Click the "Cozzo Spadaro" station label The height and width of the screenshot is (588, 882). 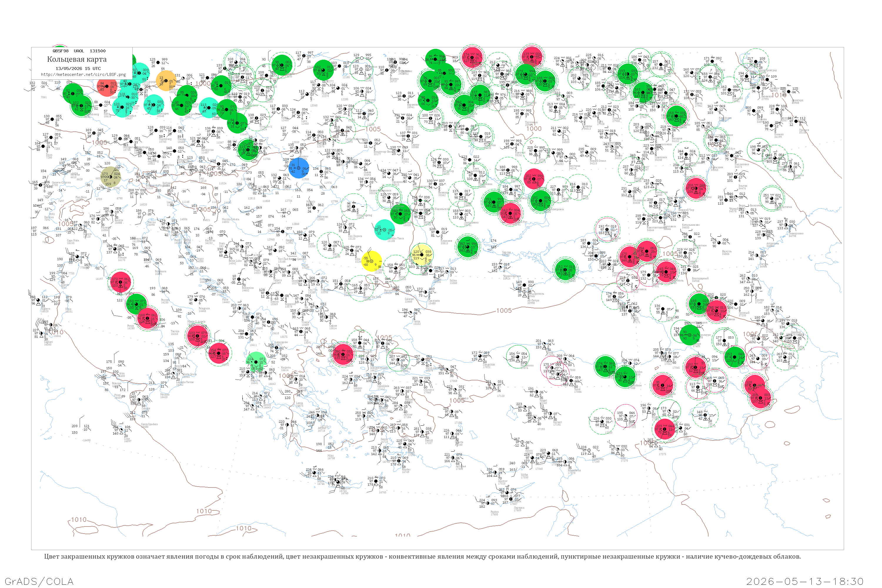tap(149, 425)
